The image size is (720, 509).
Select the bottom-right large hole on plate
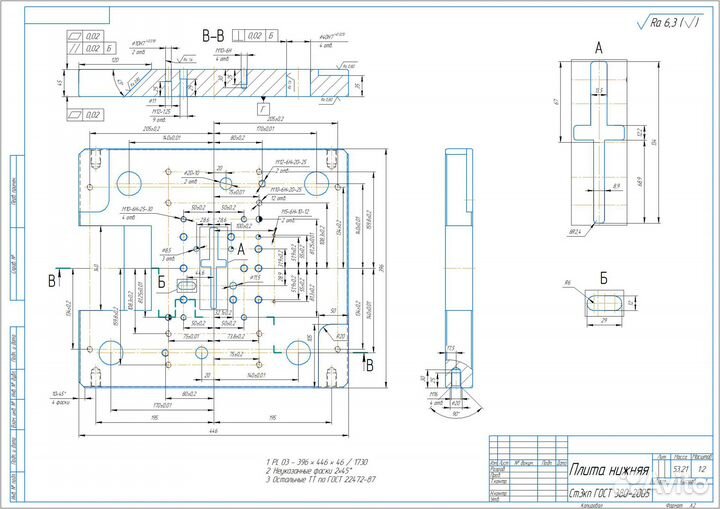pos(298,351)
